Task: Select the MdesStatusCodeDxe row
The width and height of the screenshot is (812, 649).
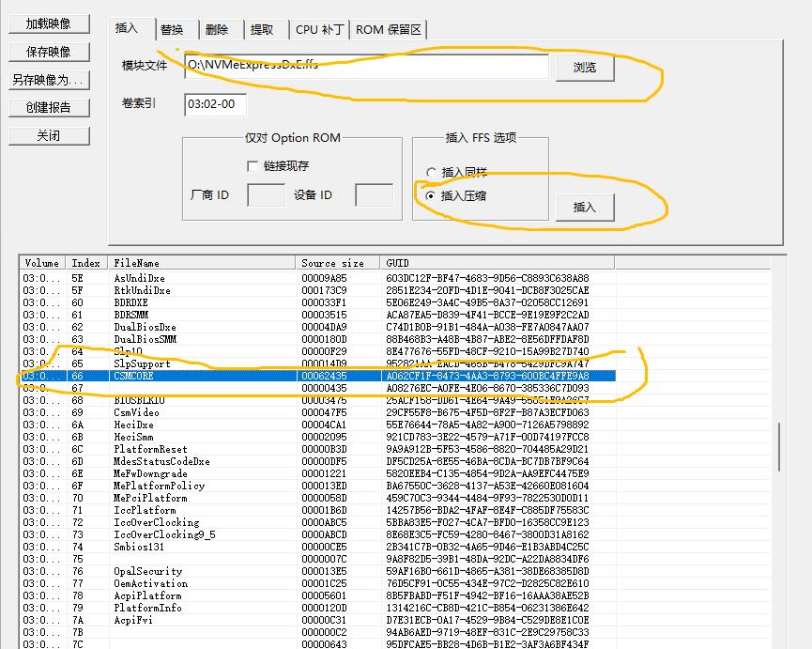Action: 318,461
